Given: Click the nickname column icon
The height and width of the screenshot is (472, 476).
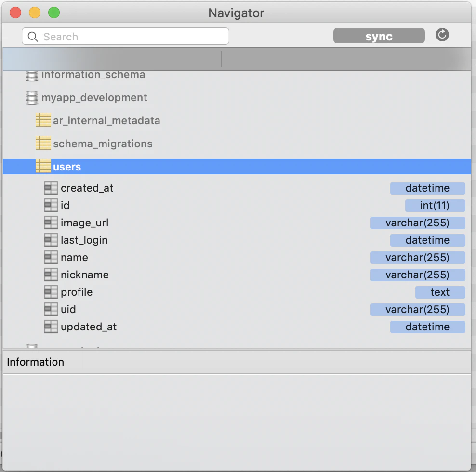Looking at the screenshot, I should [x=51, y=275].
